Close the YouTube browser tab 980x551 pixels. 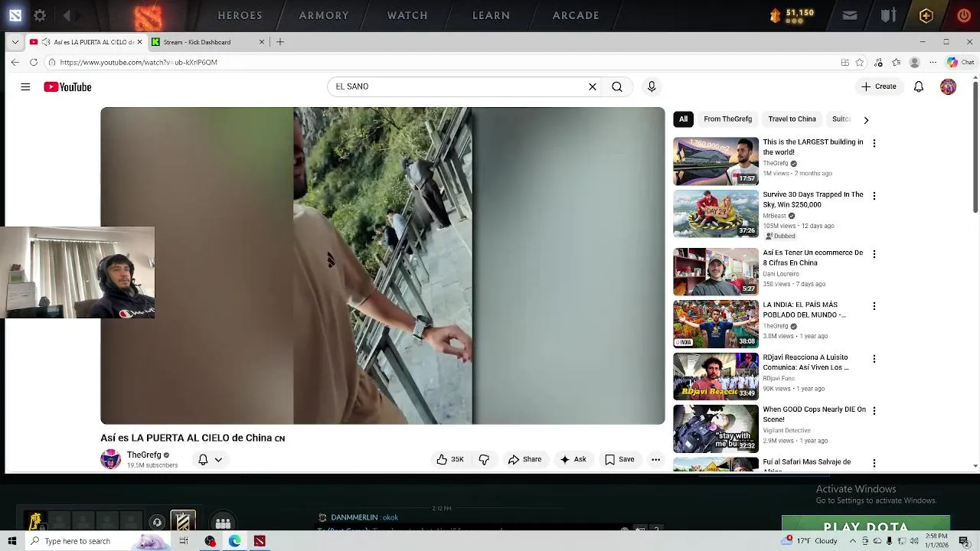pyautogui.click(x=139, y=42)
